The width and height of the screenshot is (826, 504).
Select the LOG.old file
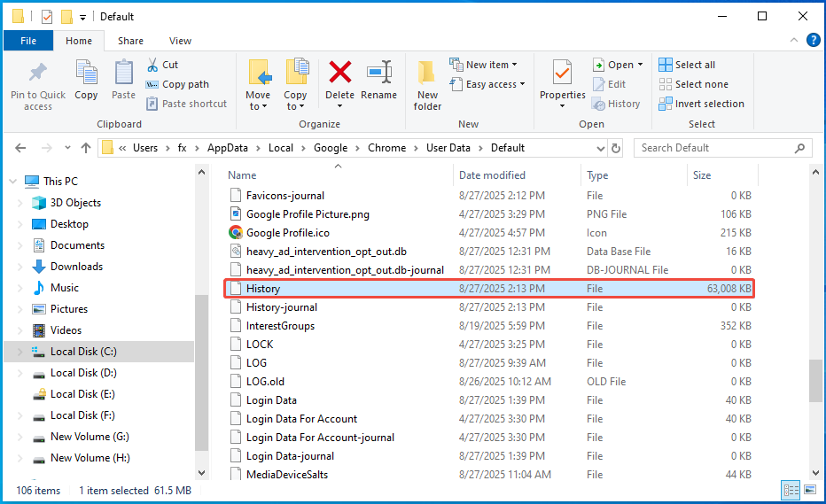(265, 382)
